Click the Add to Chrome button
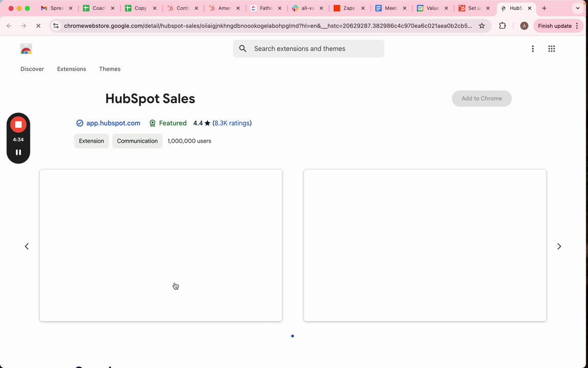588x368 pixels. pyautogui.click(x=481, y=98)
